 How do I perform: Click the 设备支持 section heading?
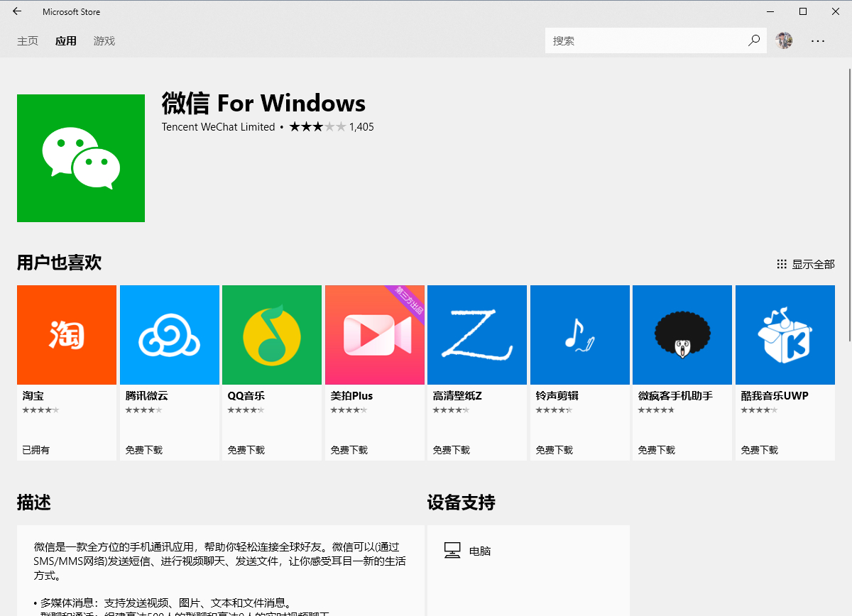point(461,503)
